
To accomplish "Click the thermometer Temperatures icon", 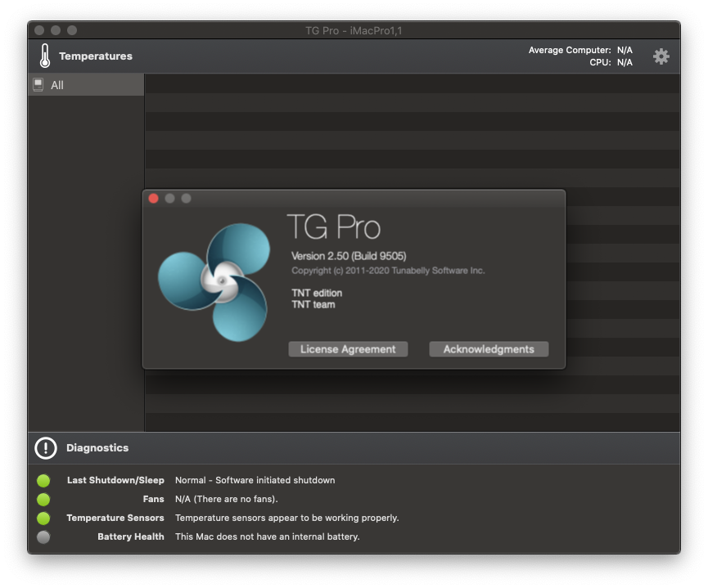I will [45, 56].
